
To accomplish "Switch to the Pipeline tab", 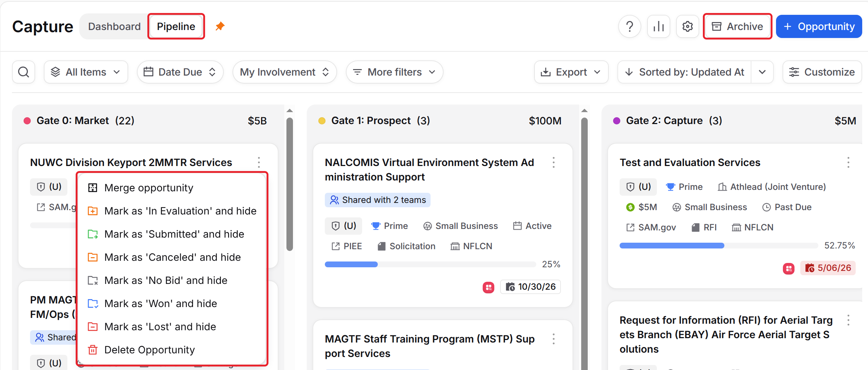I will (176, 26).
